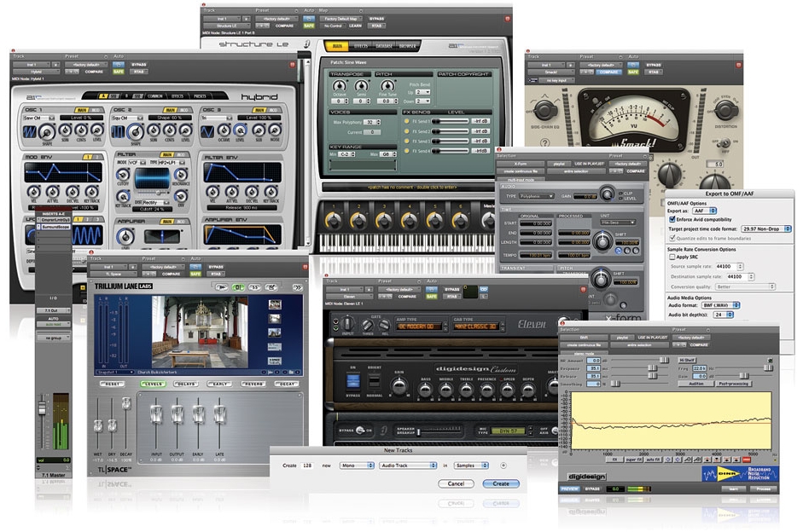The height and width of the screenshot is (532, 803).
Task: Open the Smack! question-mark help icon
Action: pos(545,143)
